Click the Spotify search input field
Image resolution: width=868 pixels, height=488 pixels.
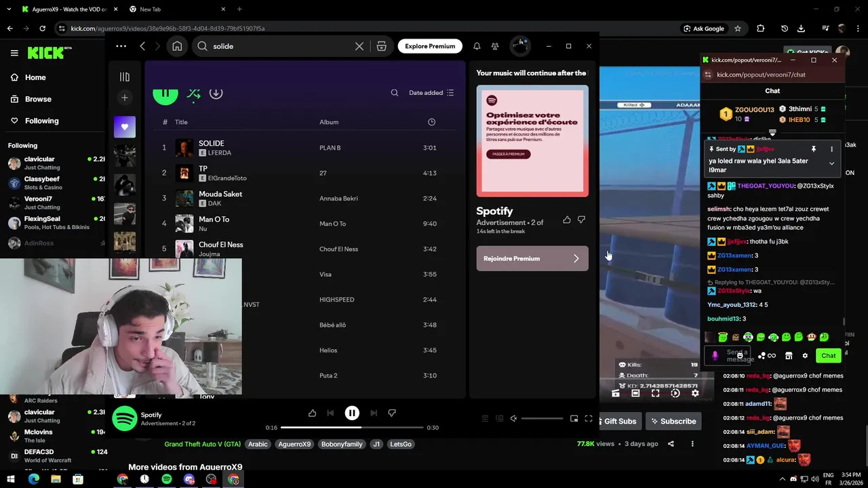click(280, 46)
